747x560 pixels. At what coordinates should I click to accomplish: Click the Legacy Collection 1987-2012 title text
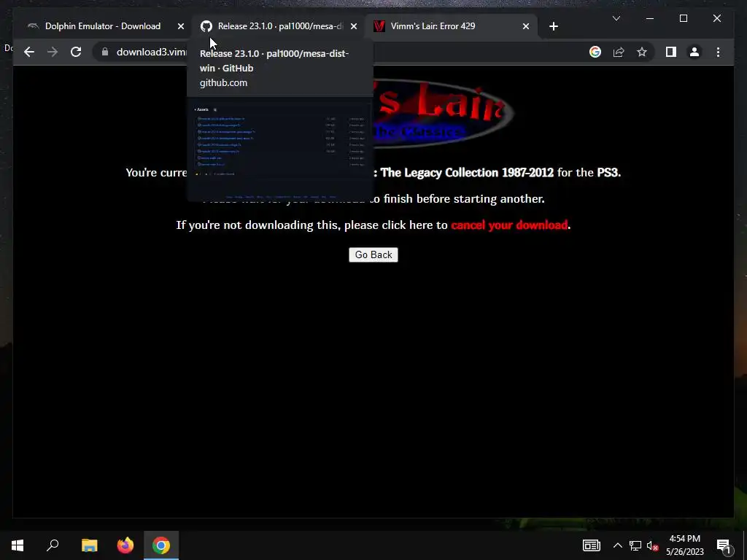coord(467,172)
